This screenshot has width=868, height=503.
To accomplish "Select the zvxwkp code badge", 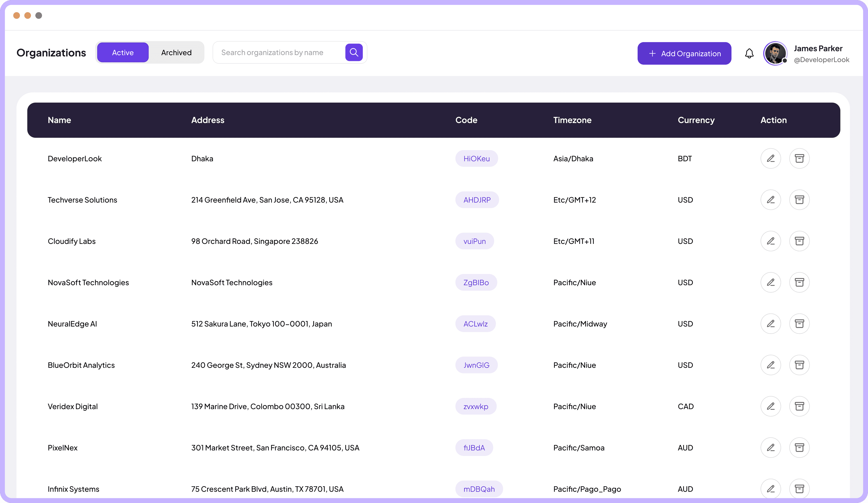I will coord(476,406).
